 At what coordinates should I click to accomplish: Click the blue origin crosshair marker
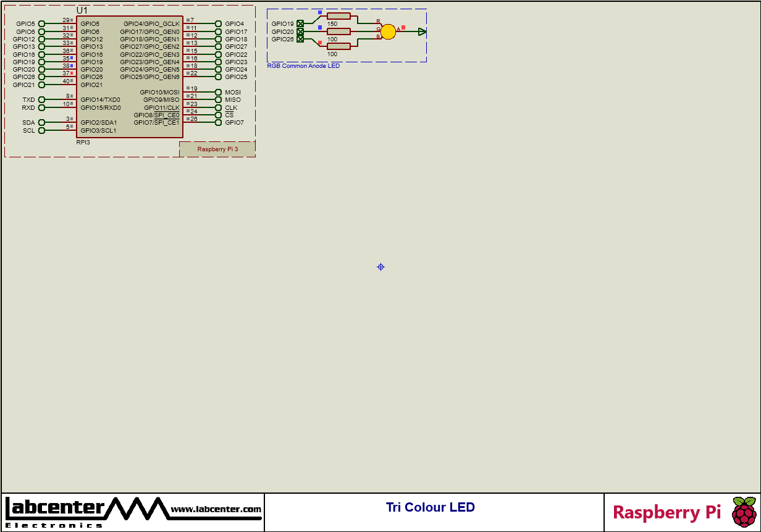click(380, 267)
